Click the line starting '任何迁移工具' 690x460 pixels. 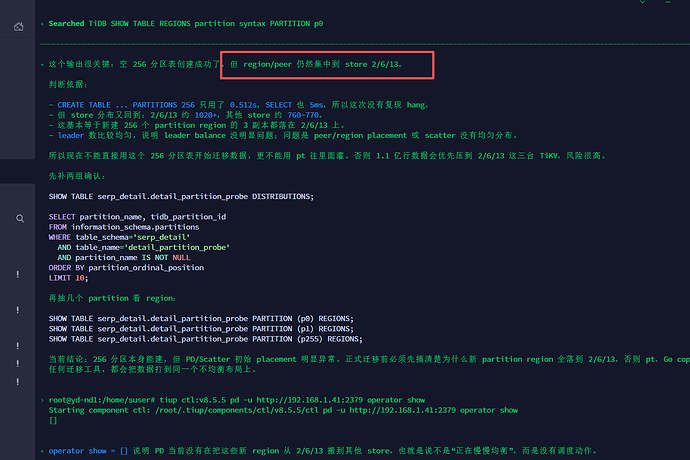[152, 369]
